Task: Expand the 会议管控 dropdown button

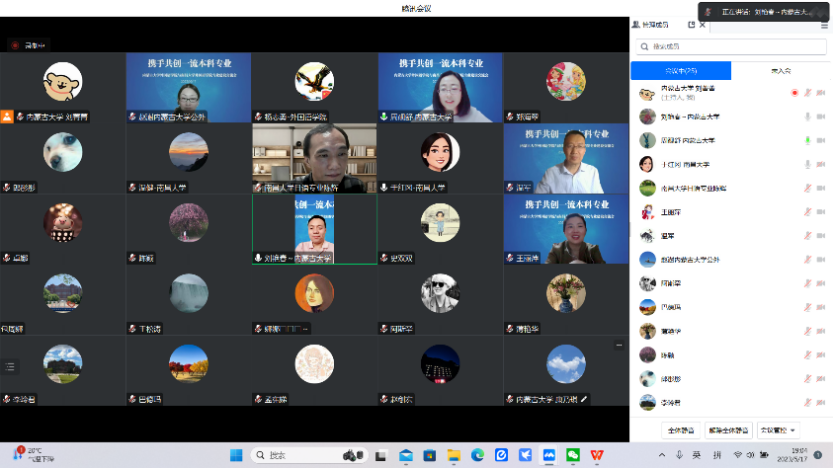Action: 778,430
